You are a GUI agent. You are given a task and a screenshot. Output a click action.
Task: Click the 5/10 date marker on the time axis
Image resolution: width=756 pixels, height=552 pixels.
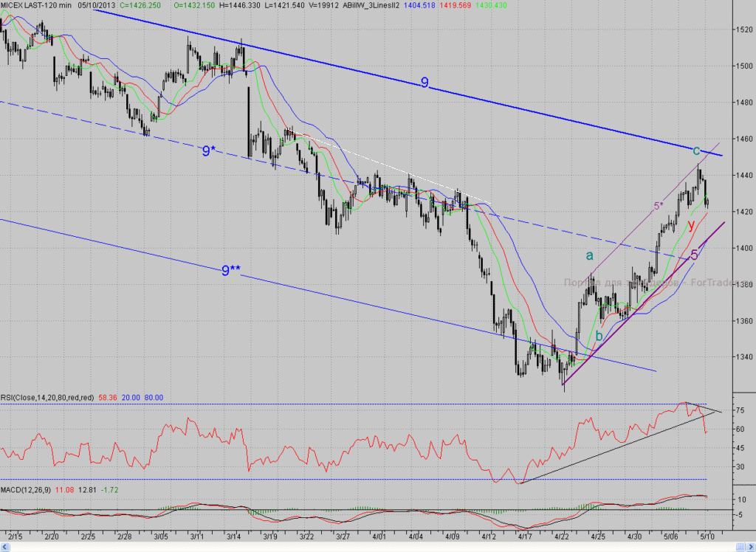click(x=707, y=536)
